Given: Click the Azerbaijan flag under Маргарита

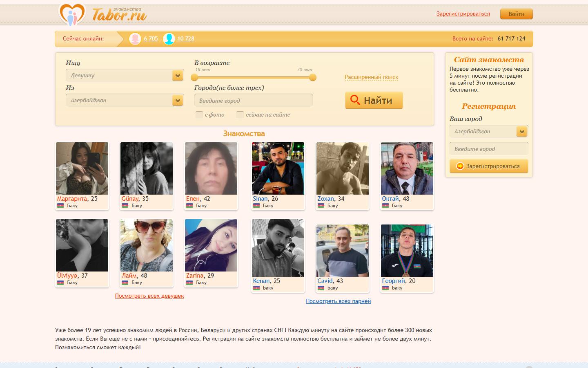Looking at the screenshot, I should pos(60,206).
